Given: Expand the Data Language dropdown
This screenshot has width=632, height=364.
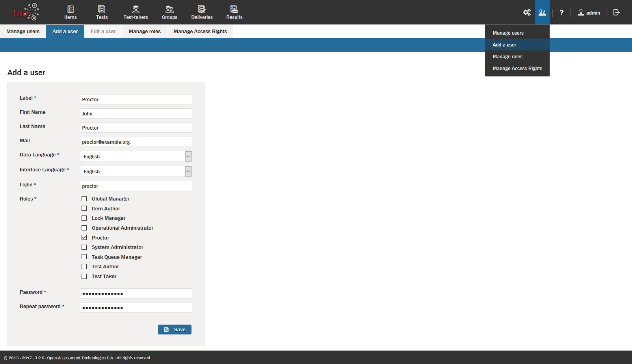Looking at the screenshot, I should [188, 156].
